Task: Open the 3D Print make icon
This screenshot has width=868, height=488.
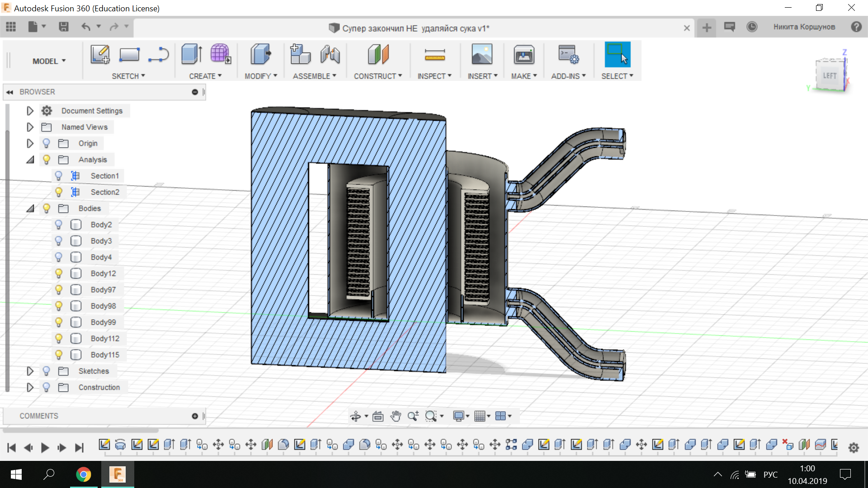Action: tap(524, 55)
